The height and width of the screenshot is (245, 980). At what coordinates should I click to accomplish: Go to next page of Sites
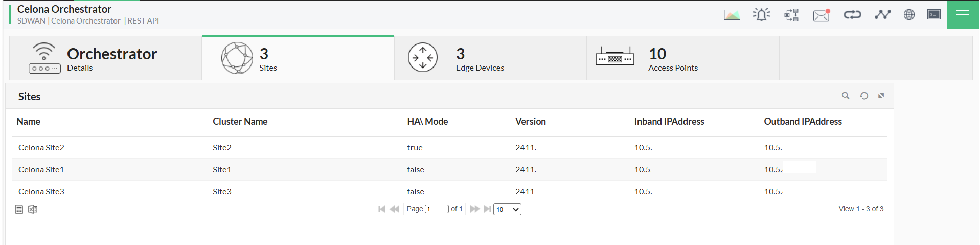pyautogui.click(x=475, y=209)
